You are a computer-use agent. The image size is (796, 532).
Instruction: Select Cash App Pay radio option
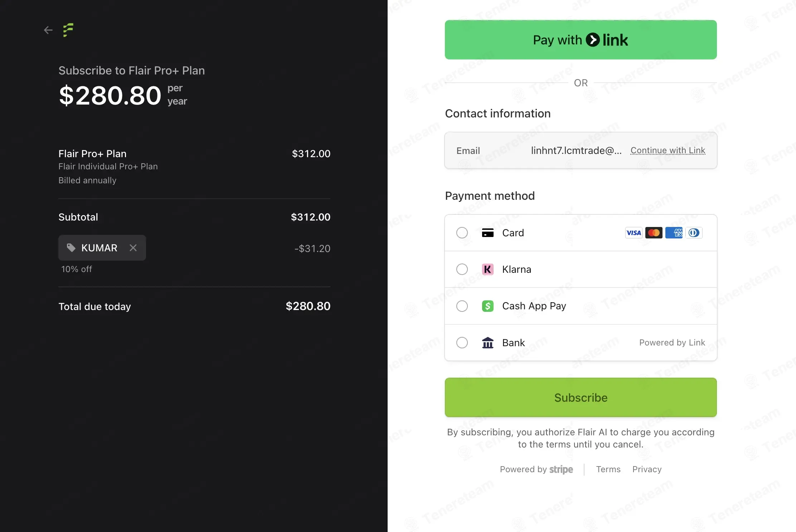point(462,306)
